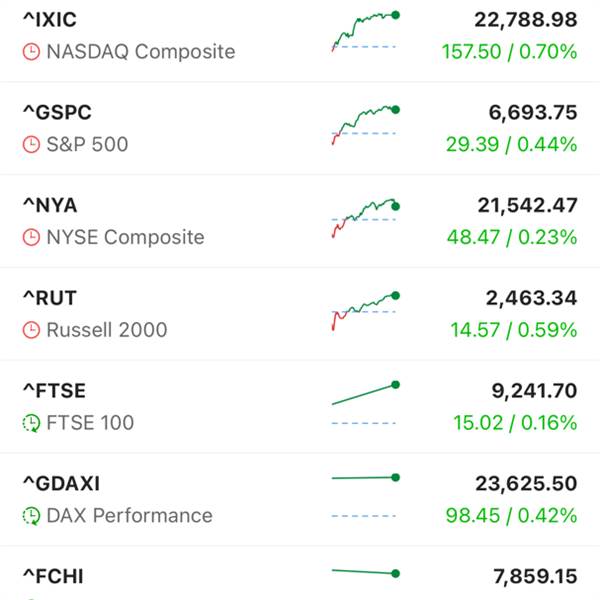Open the ^GSPC sparkline chart
Screen dimensions: 600x600
(x=365, y=124)
